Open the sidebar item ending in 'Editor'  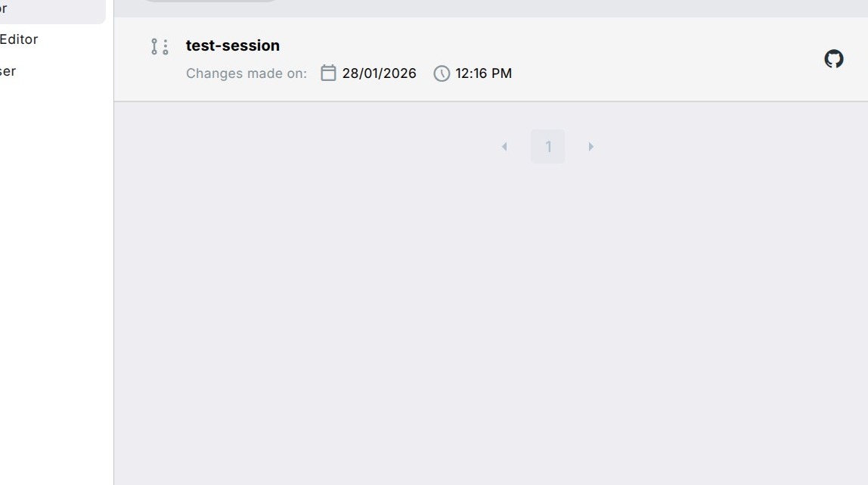19,39
